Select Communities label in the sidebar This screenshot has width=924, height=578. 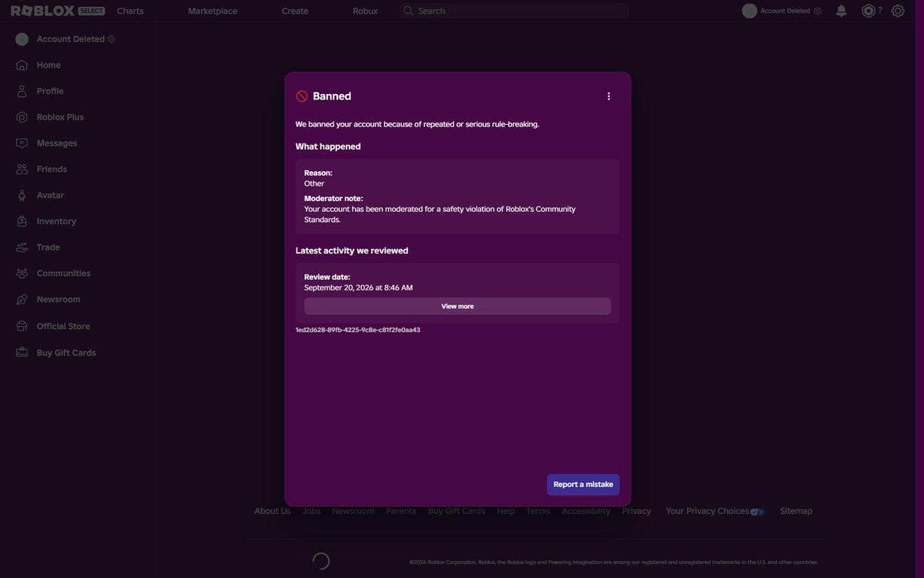tap(64, 274)
